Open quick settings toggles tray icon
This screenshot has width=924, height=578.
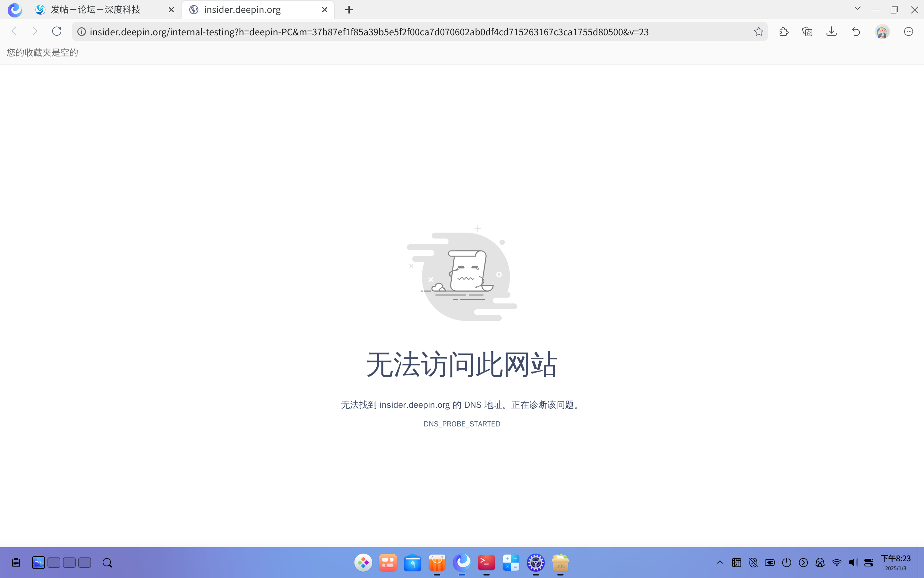(x=869, y=563)
